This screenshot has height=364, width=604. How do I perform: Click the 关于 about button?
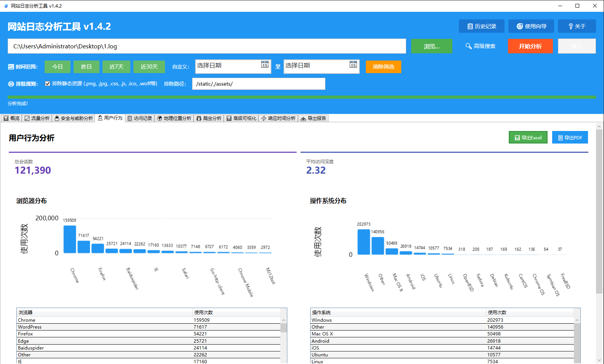click(x=577, y=26)
